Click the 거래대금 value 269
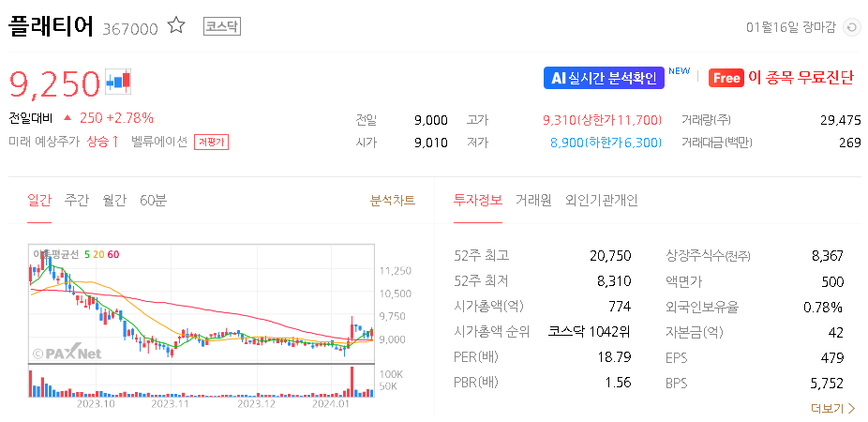Screen dimensions: 868x422 click(x=850, y=143)
